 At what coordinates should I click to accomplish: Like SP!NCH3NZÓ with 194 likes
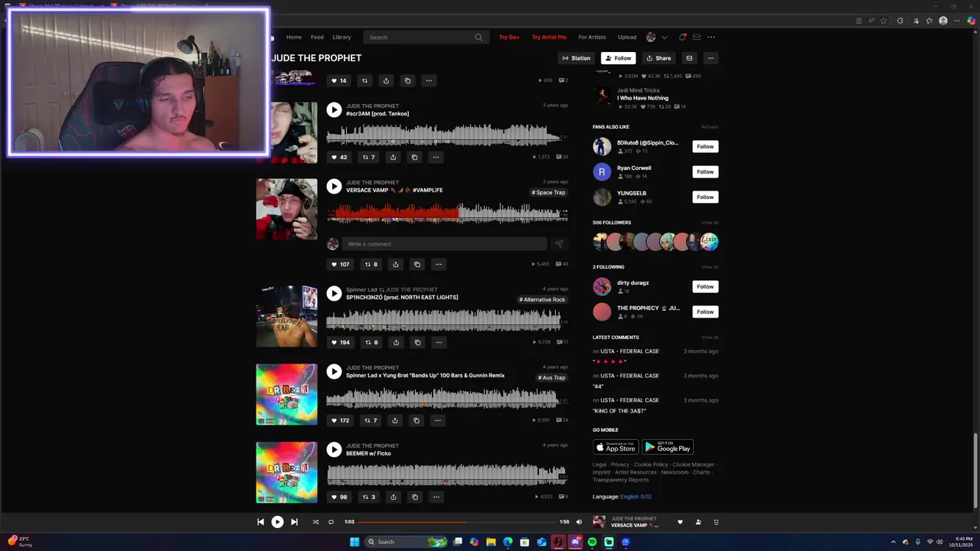pos(340,342)
